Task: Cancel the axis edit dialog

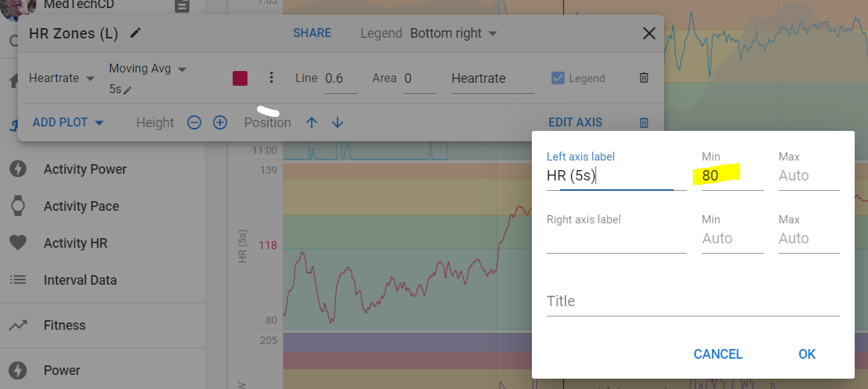Action: coord(718,354)
